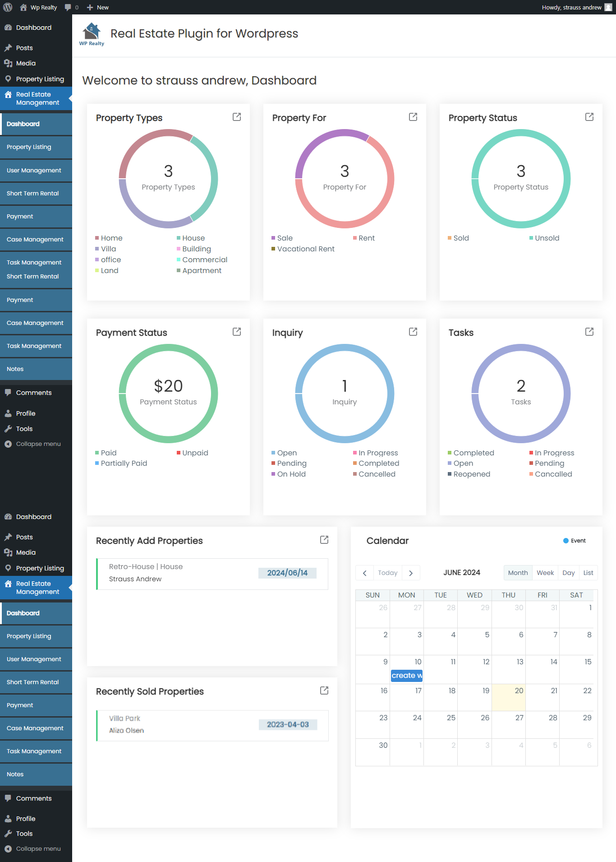616x862 pixels.
Task: Toggle the Unpaid legend in Payment Status
Action: point(193,453)
